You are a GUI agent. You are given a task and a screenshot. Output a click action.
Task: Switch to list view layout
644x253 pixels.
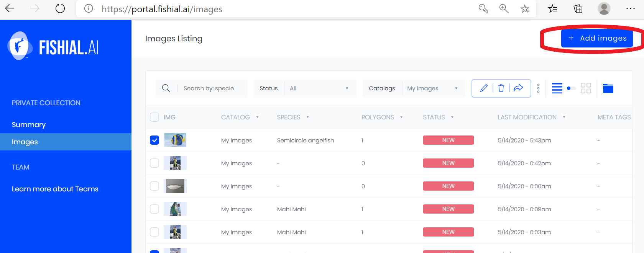(x=557, y=88)
